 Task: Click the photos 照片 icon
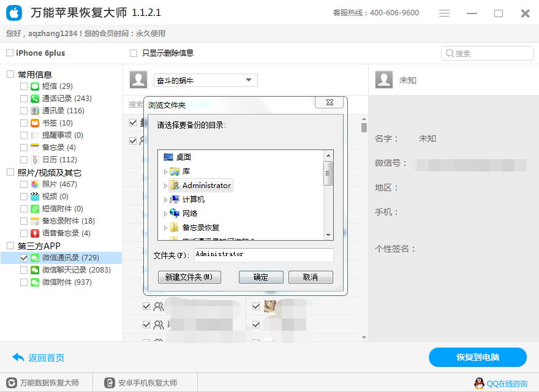click(35, 184)
